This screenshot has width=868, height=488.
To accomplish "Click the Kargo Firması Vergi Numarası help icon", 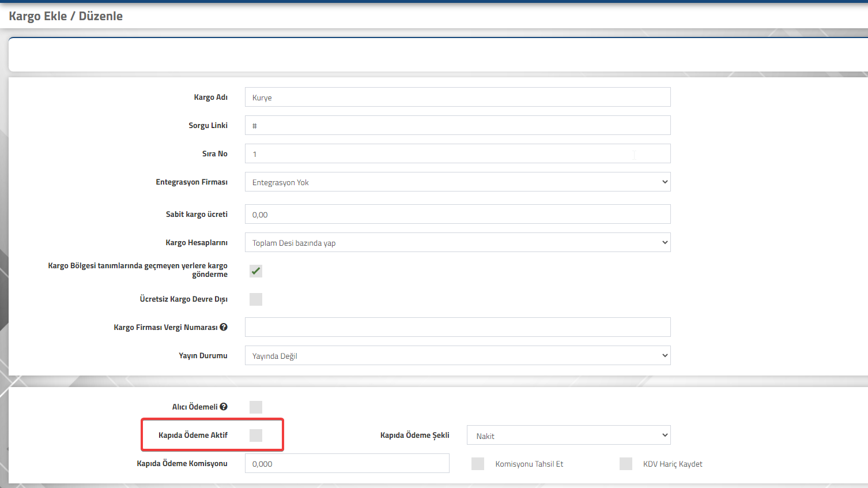I will click(x=224, y=327).
